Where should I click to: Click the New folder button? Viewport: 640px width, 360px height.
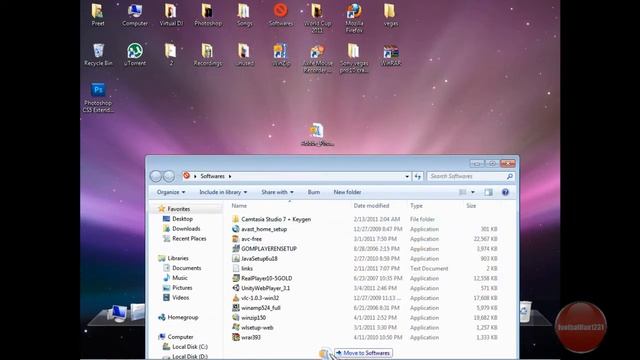pos(347,192)
